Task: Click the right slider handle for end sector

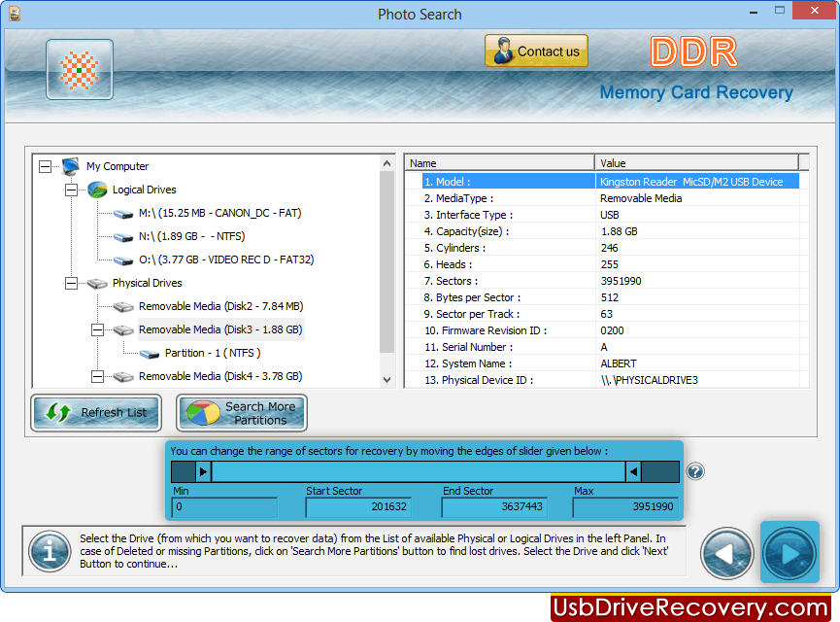Action: click(x=633, y=472)
